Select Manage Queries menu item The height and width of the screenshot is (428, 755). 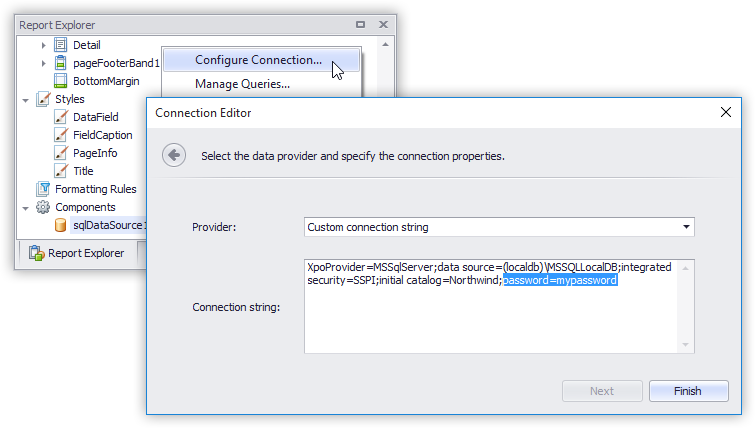tap(242, 84)
